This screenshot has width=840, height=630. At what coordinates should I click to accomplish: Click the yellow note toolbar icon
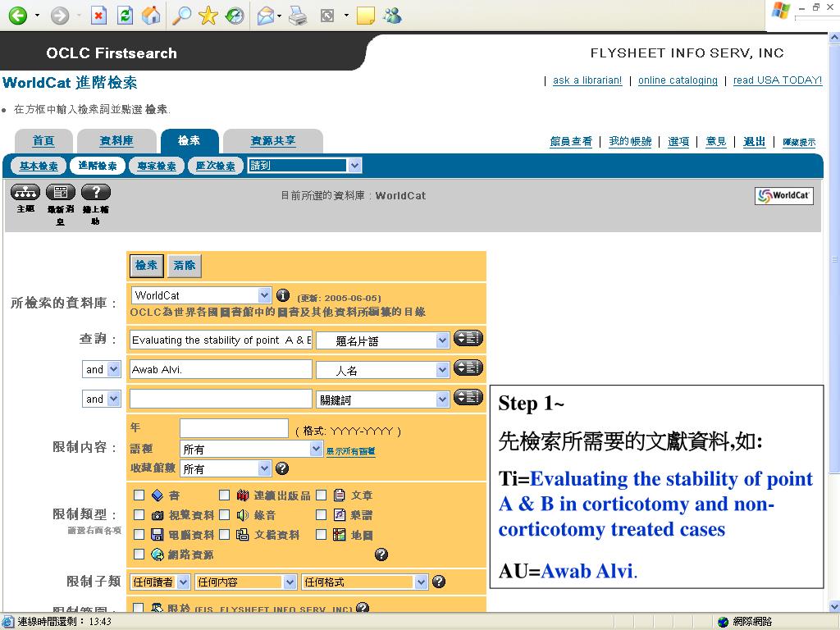[x=365, y=16]
